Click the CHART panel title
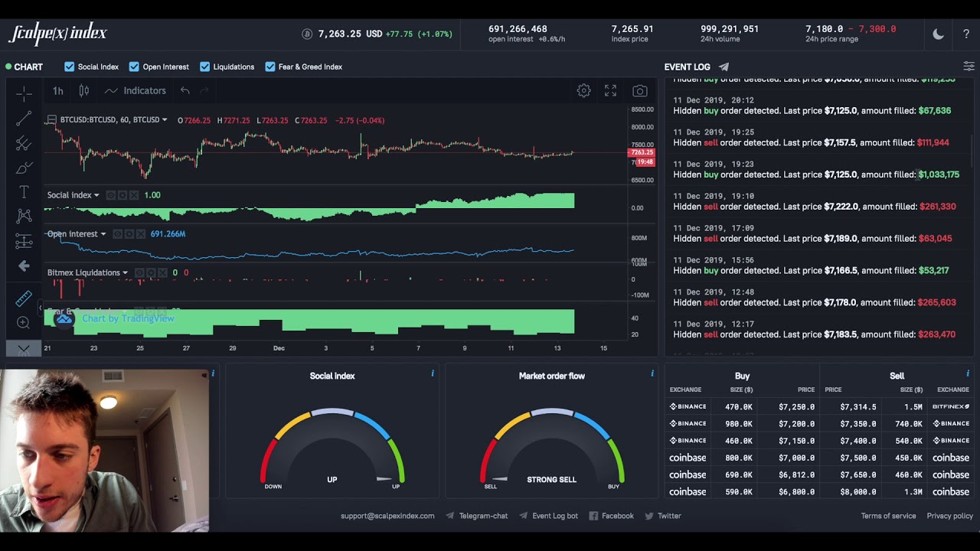 click(28, 67)
